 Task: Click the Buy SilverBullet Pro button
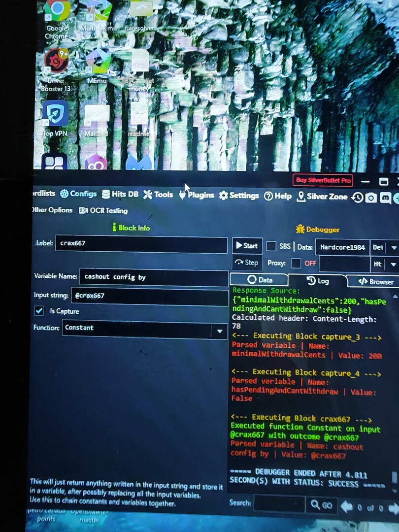coord(323,180)
